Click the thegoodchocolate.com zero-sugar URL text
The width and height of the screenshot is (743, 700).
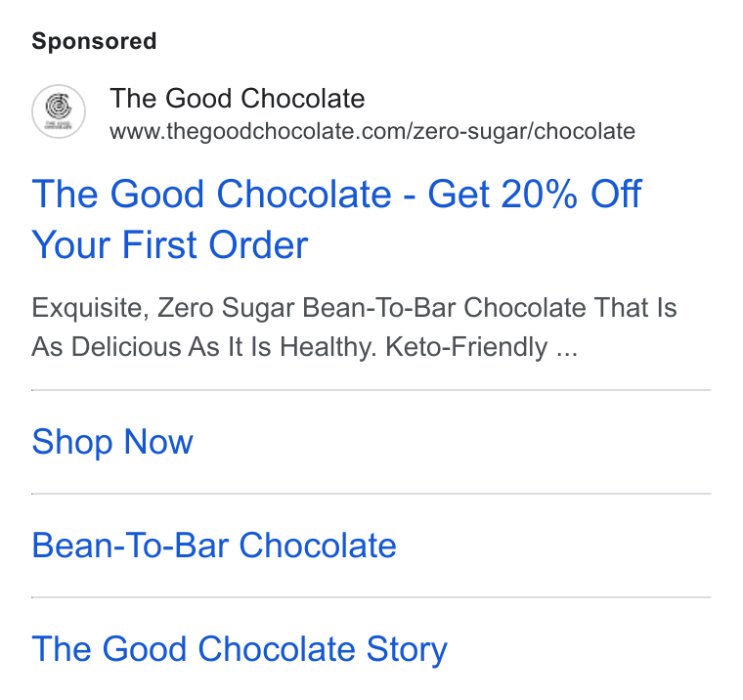pos(372,131)
